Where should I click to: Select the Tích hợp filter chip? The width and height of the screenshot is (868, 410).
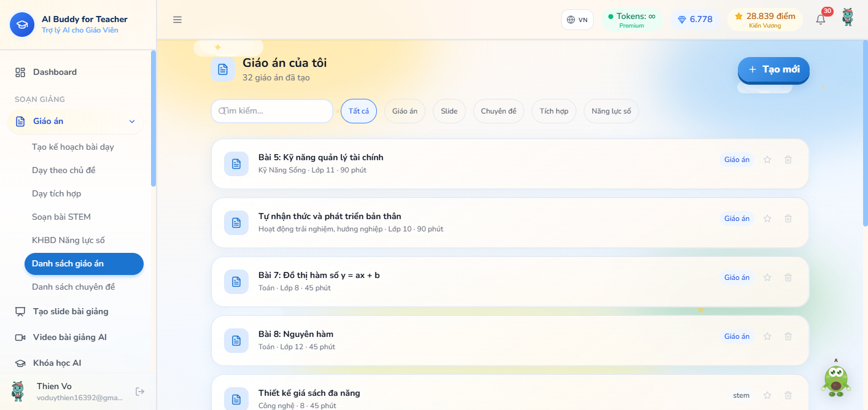[x=554, y=111]
